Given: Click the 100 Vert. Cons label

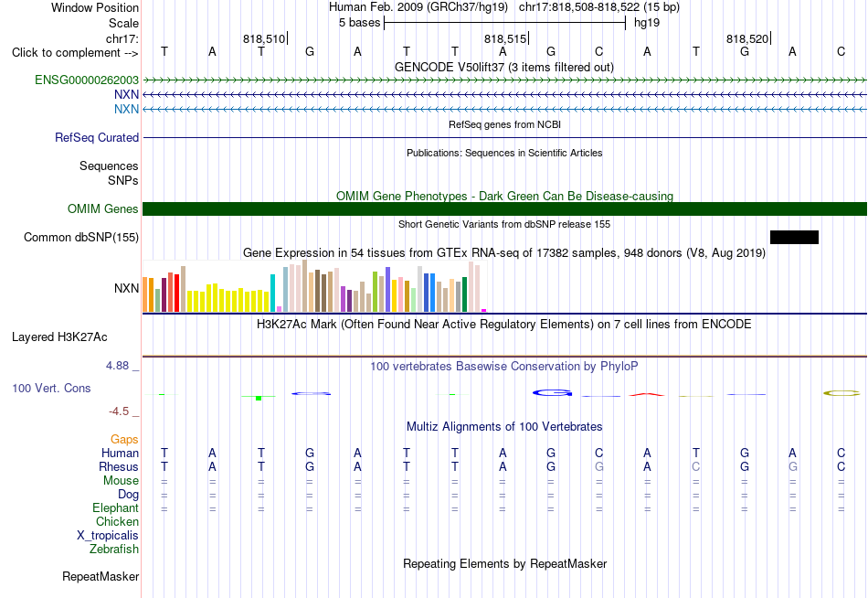Looking at the screenshot, I should (x=51, y=388).
